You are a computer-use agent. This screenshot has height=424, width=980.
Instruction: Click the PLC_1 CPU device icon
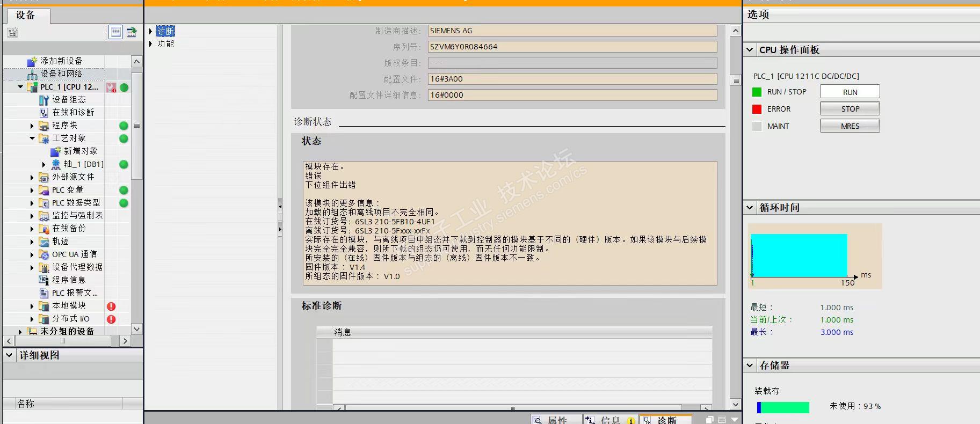click(x=32, y=87)
